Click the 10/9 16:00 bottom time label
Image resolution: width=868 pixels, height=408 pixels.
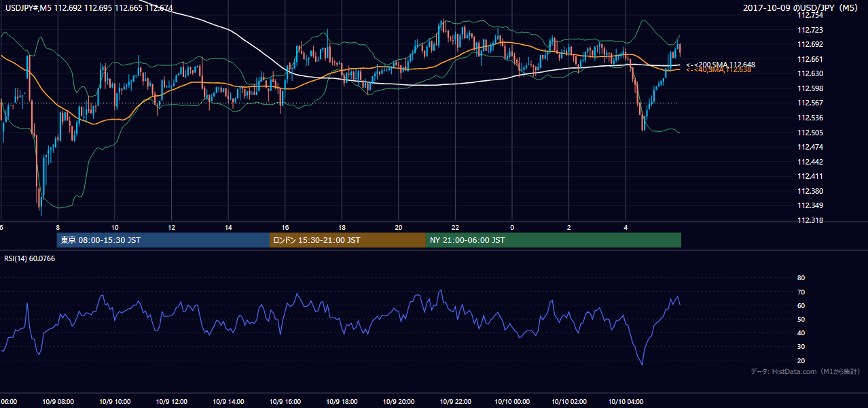[x=285, y=402]
